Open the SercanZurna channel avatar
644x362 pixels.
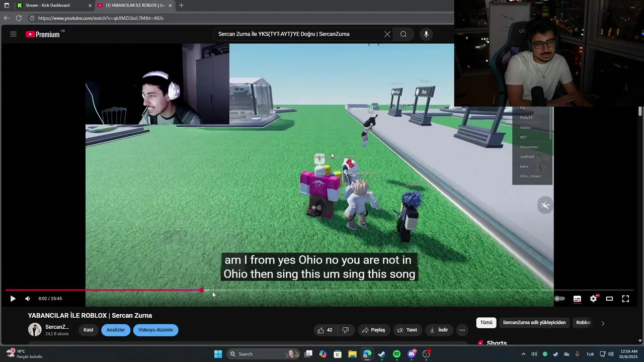35,330
